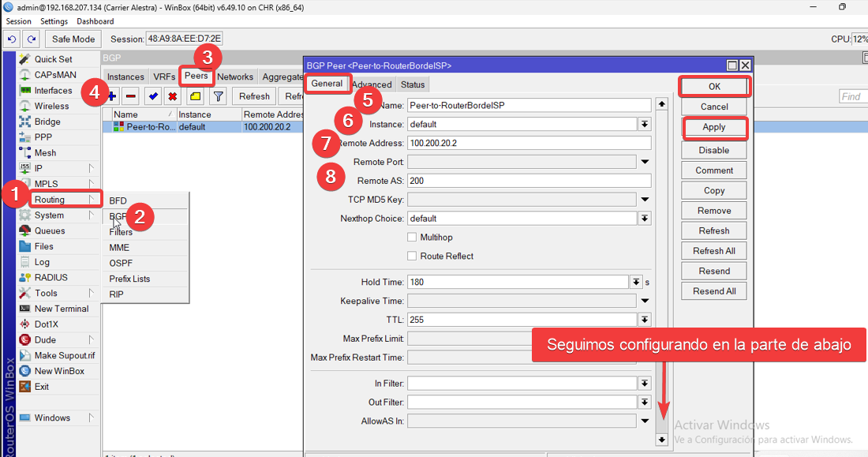Click the redo arrow icon
This screenshot has width=868, height=457.
coord(32,39)
